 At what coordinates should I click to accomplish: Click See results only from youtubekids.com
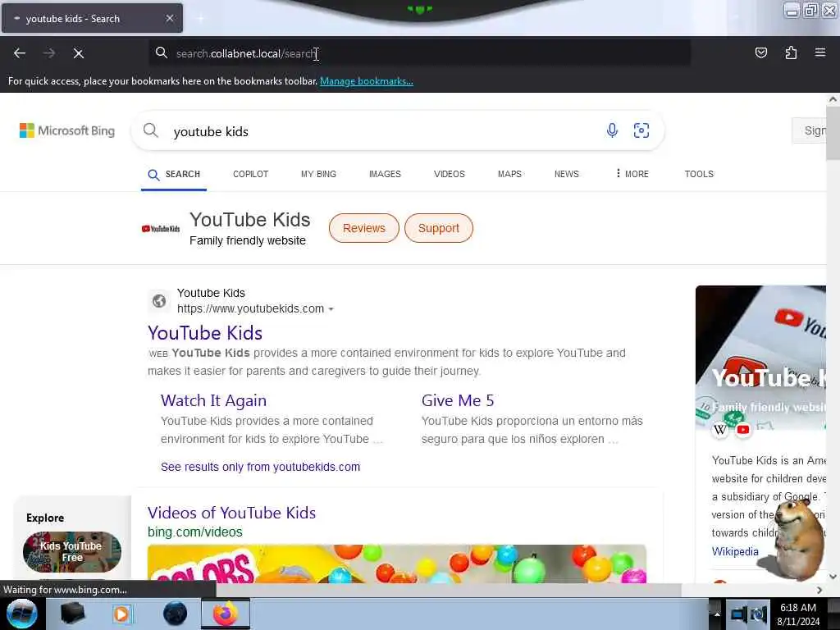tap(260, 467)
